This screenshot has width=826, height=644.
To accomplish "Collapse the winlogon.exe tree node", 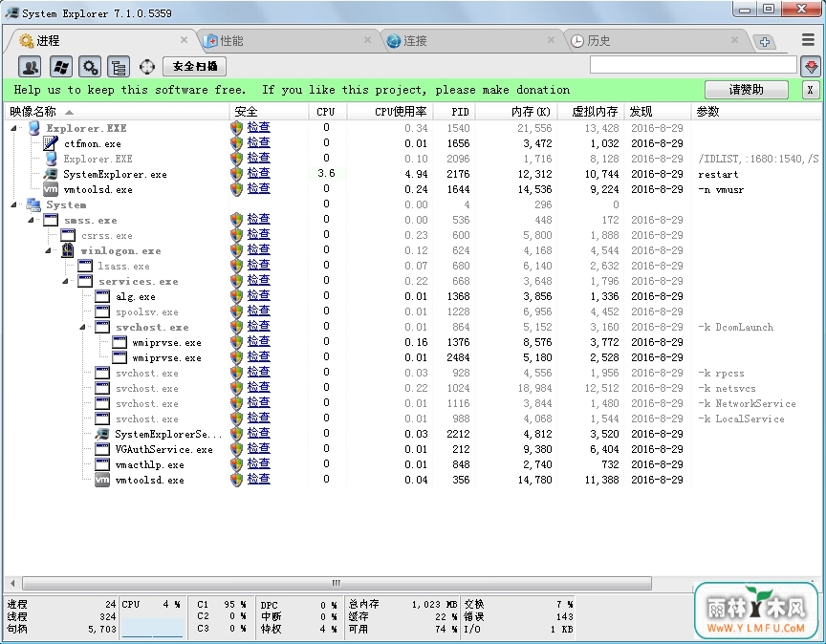I will tap(48, 250).
